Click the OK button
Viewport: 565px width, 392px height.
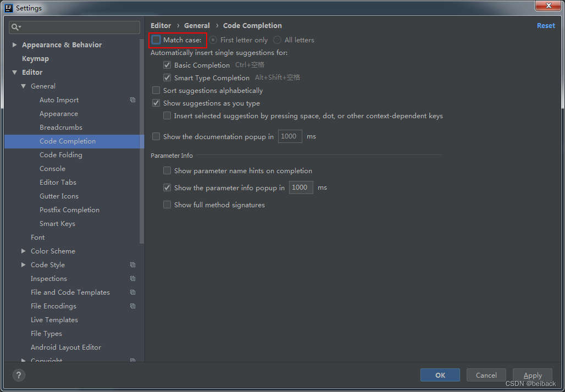point(440,375)
